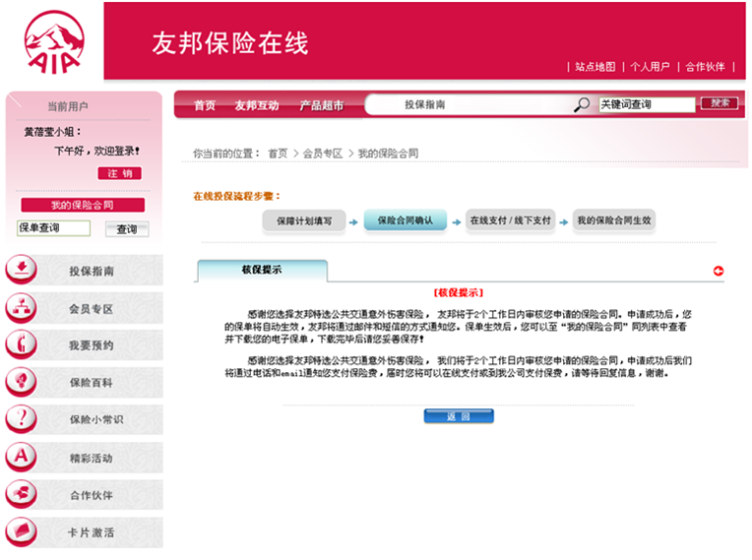This screenshot has height=560, width=752.
Task: Open 投保指南 in the navigation bar
Action: point(425,104)
